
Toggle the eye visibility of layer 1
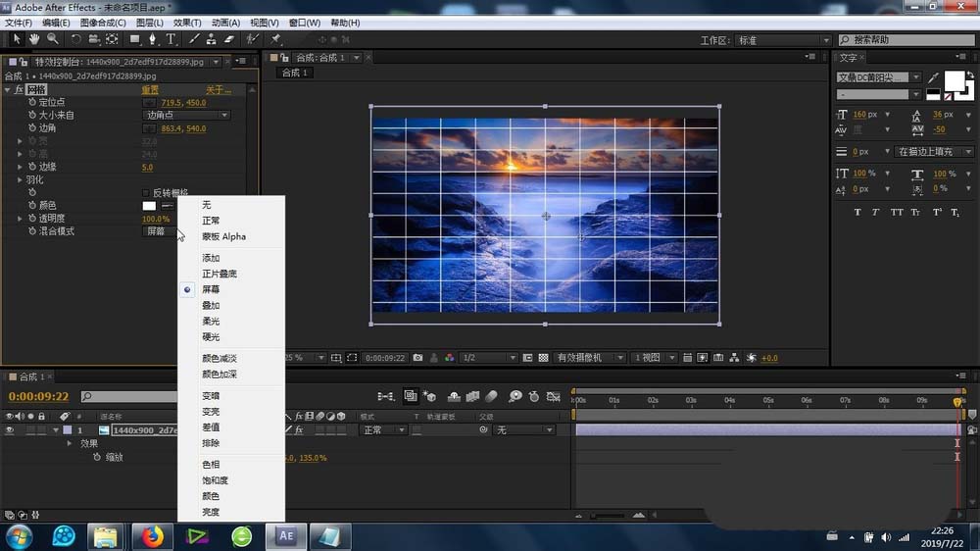[x=10, y=430]
